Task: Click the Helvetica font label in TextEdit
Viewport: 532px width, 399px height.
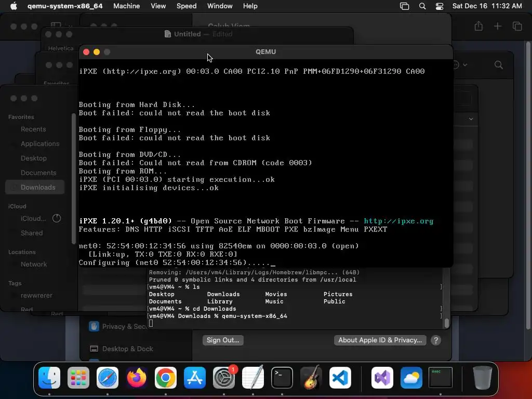Action: 61,48
